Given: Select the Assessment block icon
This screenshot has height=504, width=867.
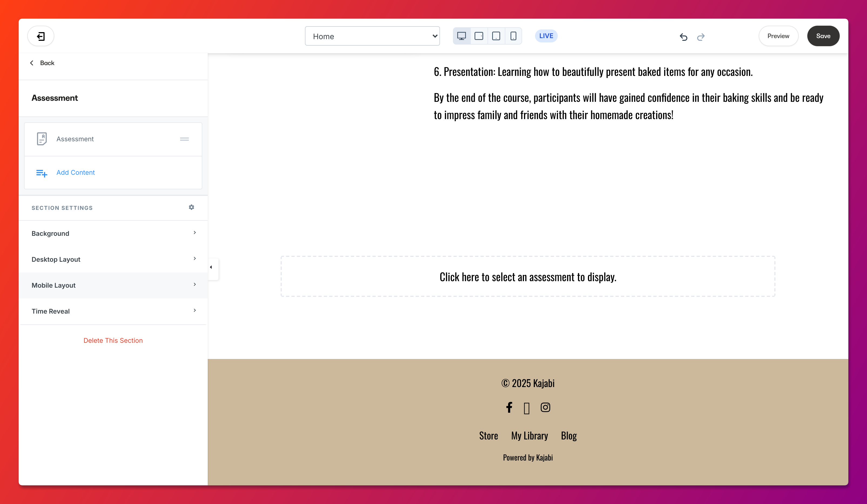Looking at the screenshot, I should (42, 139).
